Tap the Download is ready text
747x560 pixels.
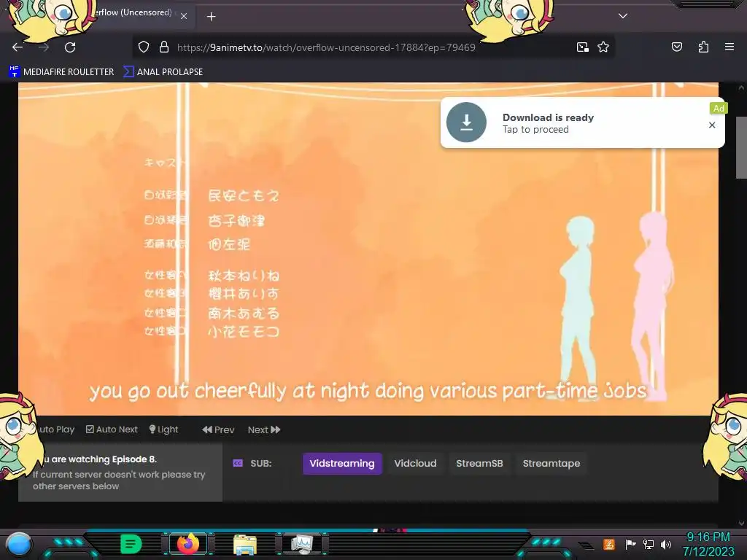pos(548,117)
